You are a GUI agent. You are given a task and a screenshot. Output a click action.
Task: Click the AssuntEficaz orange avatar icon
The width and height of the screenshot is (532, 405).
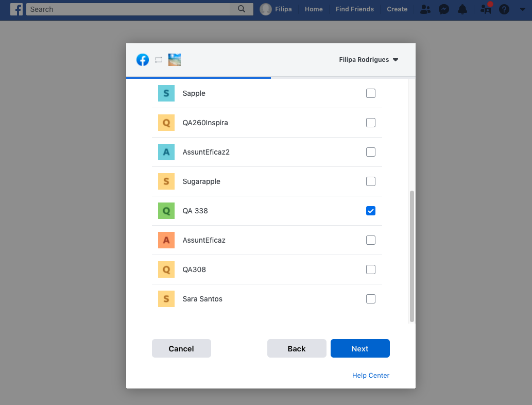pos(166,240)
